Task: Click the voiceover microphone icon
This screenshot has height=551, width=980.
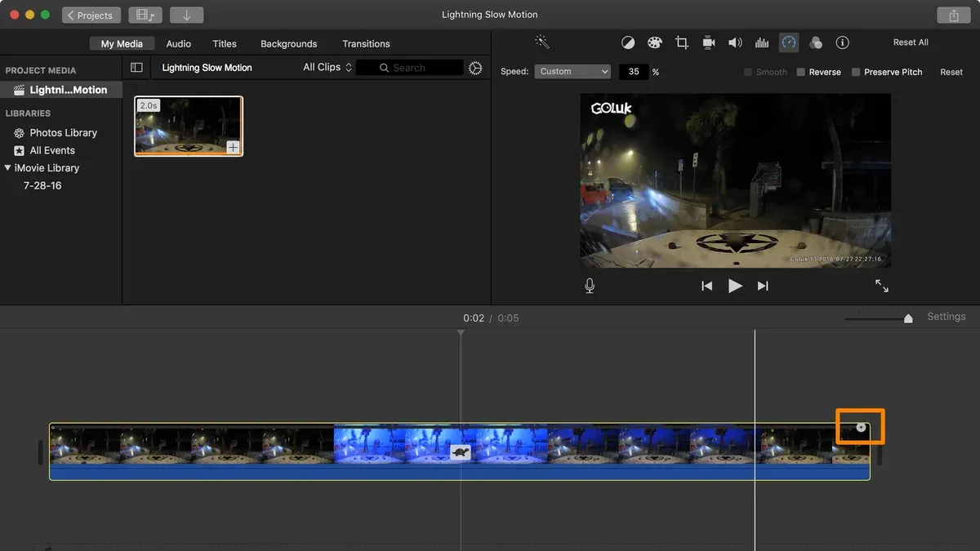Action: tap(590, 286)
